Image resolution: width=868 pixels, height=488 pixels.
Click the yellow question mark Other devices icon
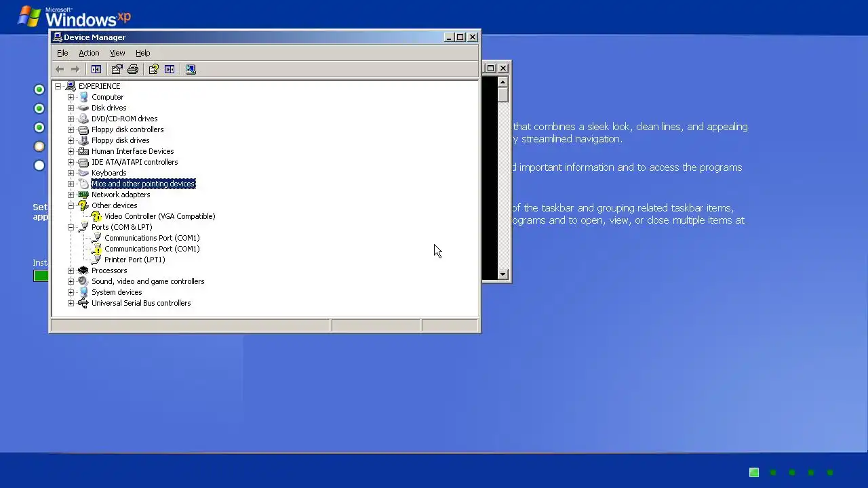(x=83, y=205)
